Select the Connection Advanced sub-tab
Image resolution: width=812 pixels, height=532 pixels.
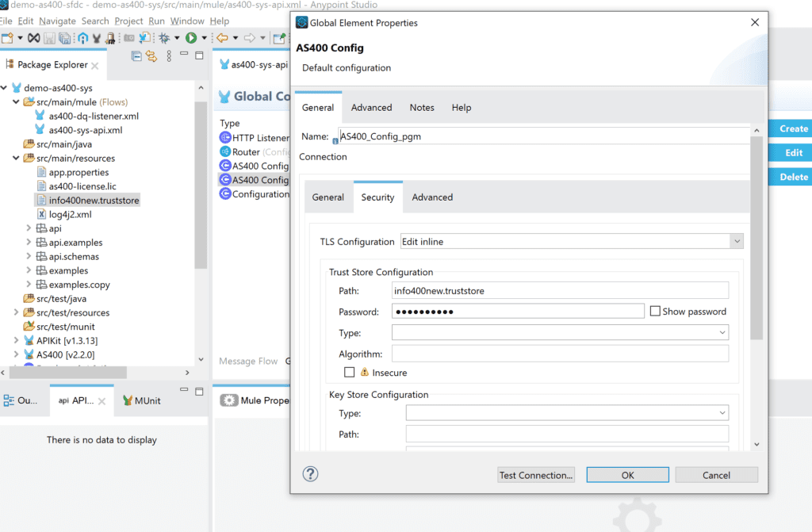(432, 197)
